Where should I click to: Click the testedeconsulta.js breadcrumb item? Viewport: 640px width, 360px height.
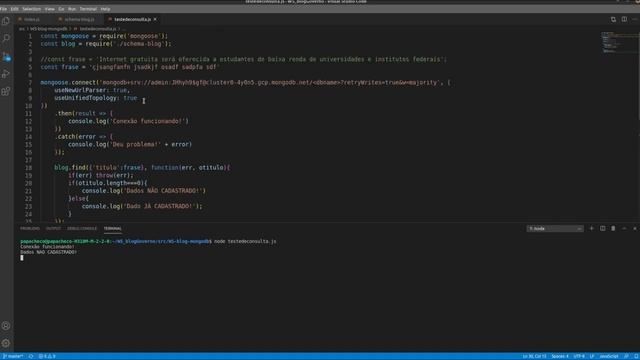point(98,29)
